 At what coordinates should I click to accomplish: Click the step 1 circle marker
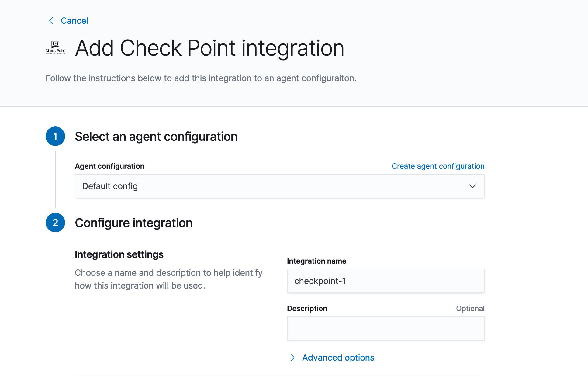click(x=55, y=136)
